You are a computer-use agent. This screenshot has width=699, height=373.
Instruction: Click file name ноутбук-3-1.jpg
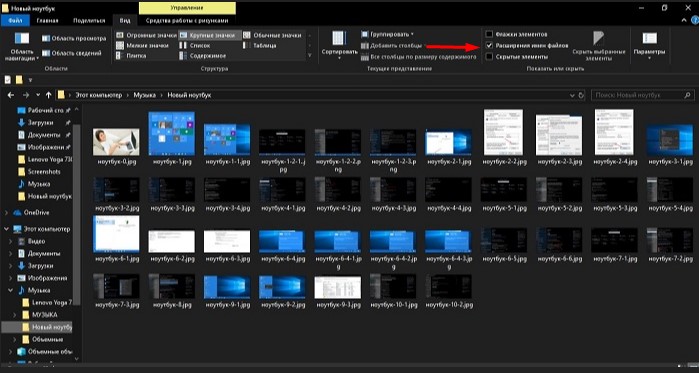(x=670, y=162)
